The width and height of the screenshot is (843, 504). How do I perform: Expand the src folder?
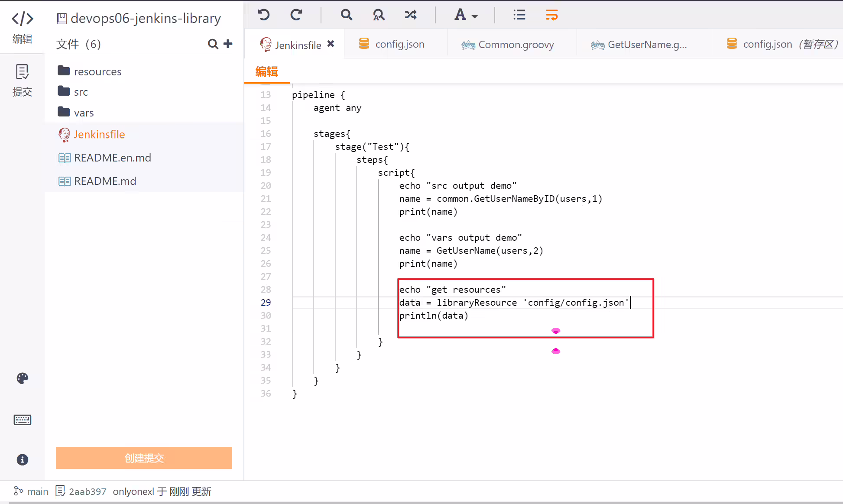click(x=73, y=92)
